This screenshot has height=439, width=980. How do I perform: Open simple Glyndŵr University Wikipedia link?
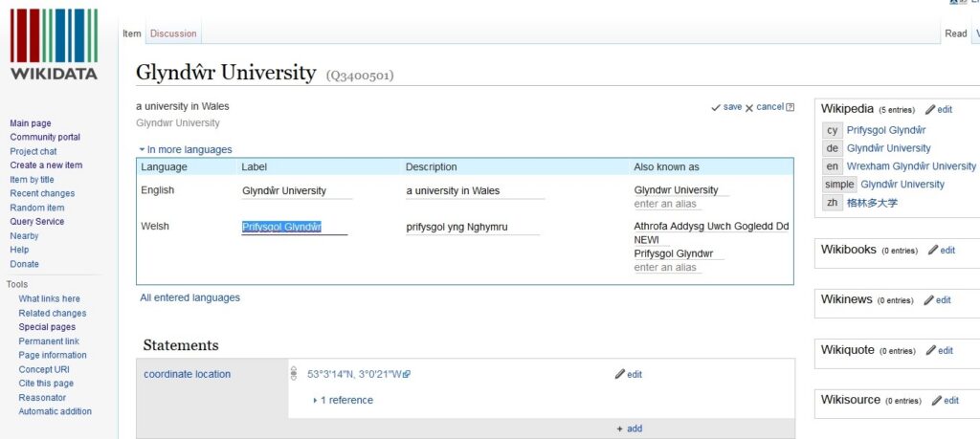pos(902,185)
